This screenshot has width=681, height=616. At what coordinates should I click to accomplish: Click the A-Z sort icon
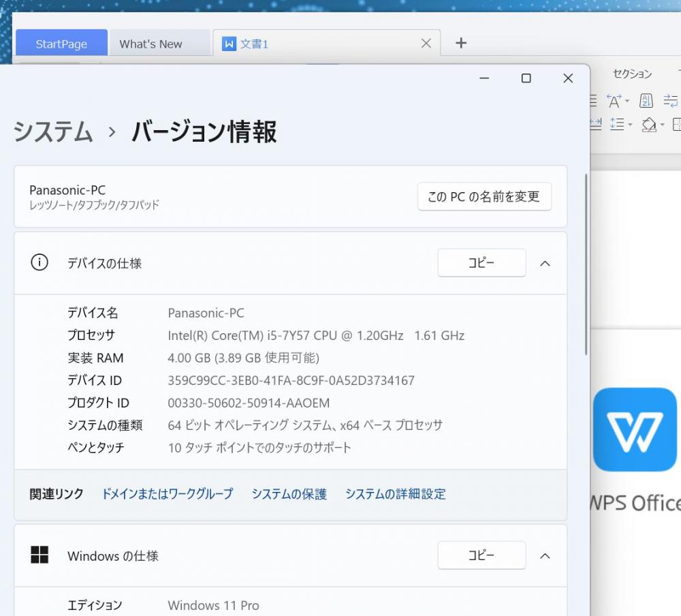(x=646, y=101)
